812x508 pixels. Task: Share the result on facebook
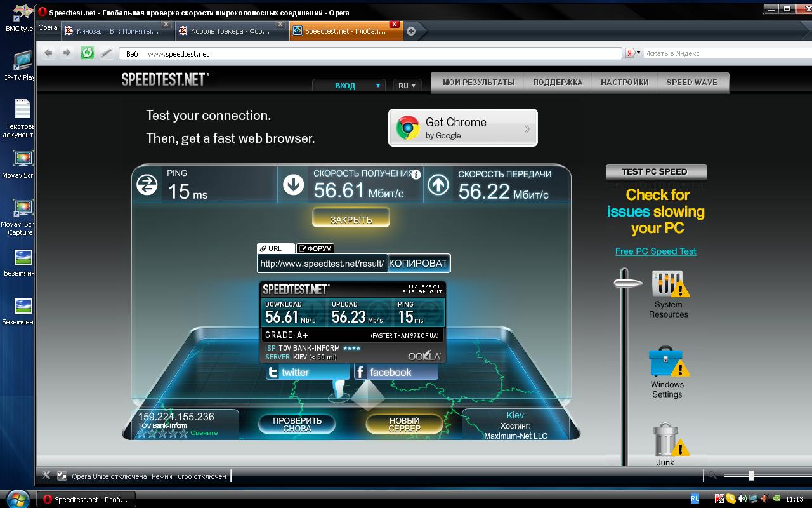(x=396, y=372)
